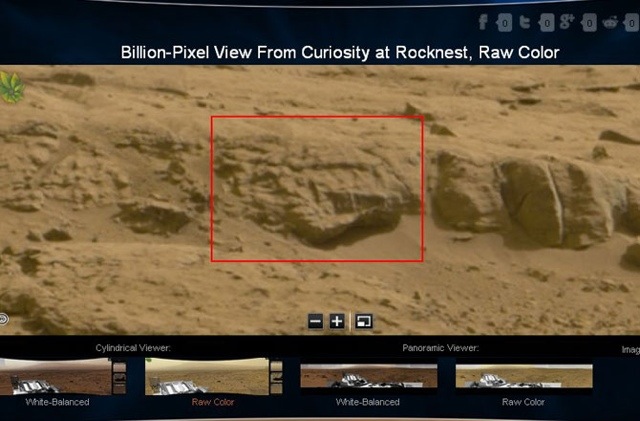The image size is (640, 421).
Task: Click the White-Balanced label under Cylindrical Viewer
Action: point(57,402)
